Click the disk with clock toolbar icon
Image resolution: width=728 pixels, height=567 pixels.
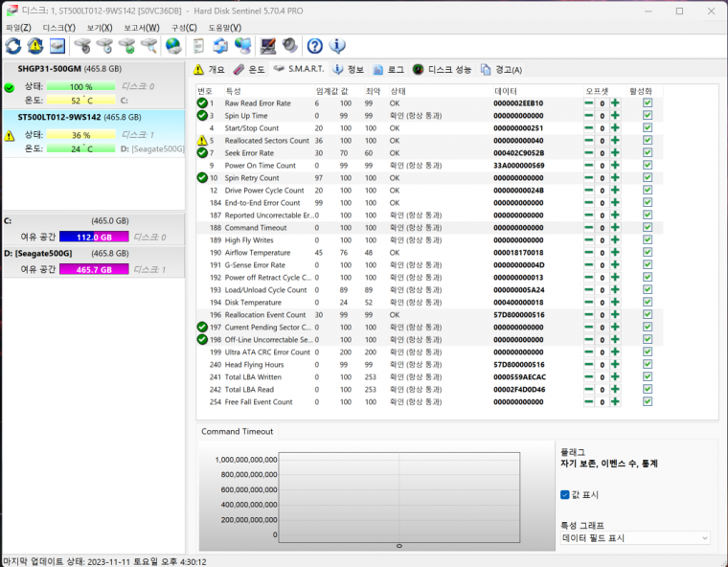coord(105,46)
